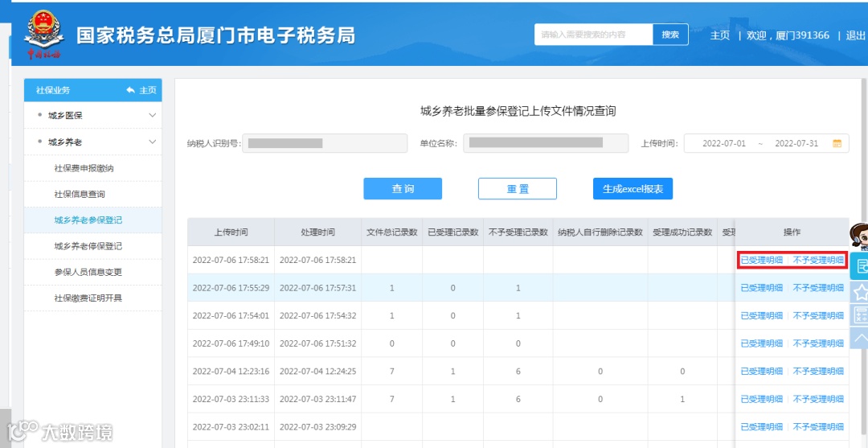Open 社保费申报缴纳 in the sidebar
The height and width of the screenshot is (448, 868).
pyautogui.click(x=84, y=168)
